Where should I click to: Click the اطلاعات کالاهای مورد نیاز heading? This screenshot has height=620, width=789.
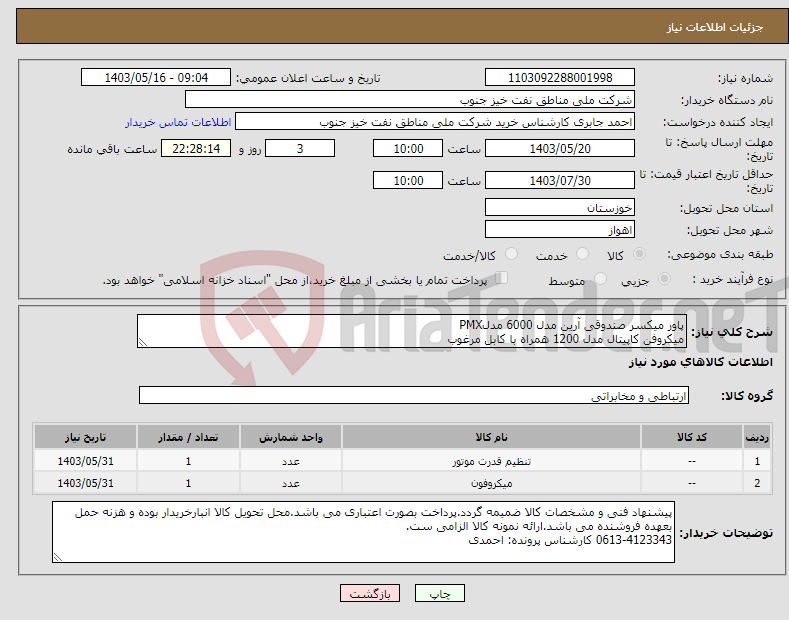pos(700,362)
